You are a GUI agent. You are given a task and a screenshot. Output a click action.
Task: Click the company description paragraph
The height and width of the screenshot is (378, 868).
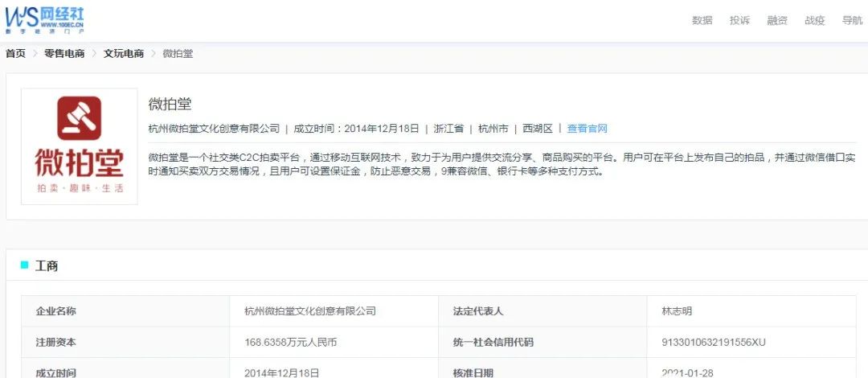pyautogui.click(x=502, y=164)
